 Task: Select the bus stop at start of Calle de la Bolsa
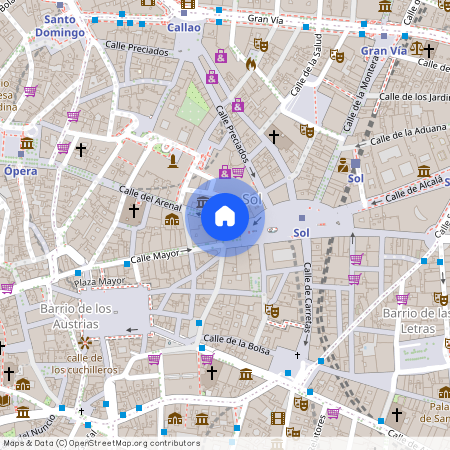(x=202, y=348)
